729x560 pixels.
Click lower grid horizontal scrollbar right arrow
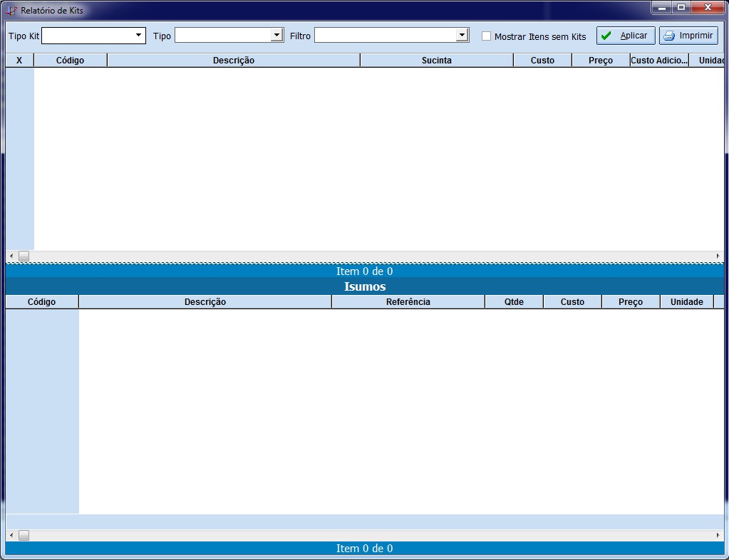(718, 535)
